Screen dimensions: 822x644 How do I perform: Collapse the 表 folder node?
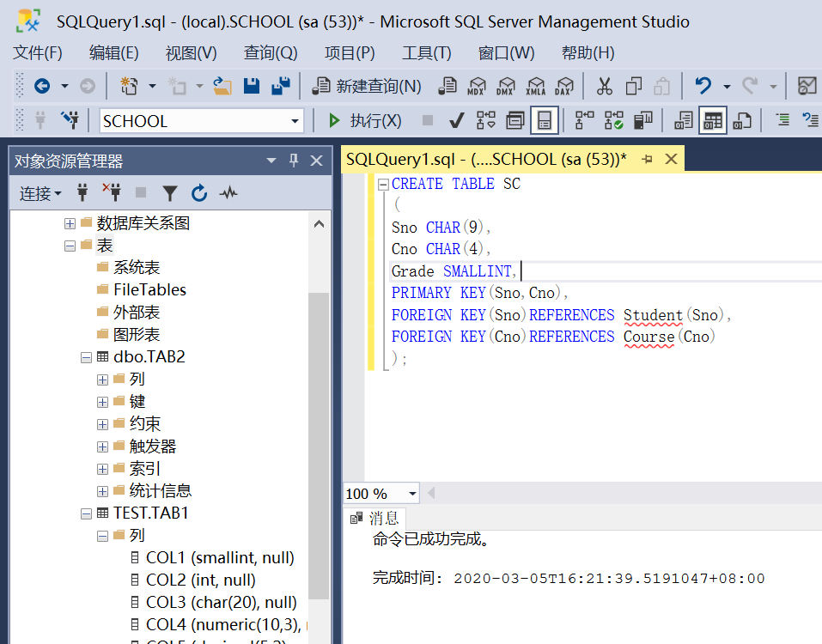70,246
